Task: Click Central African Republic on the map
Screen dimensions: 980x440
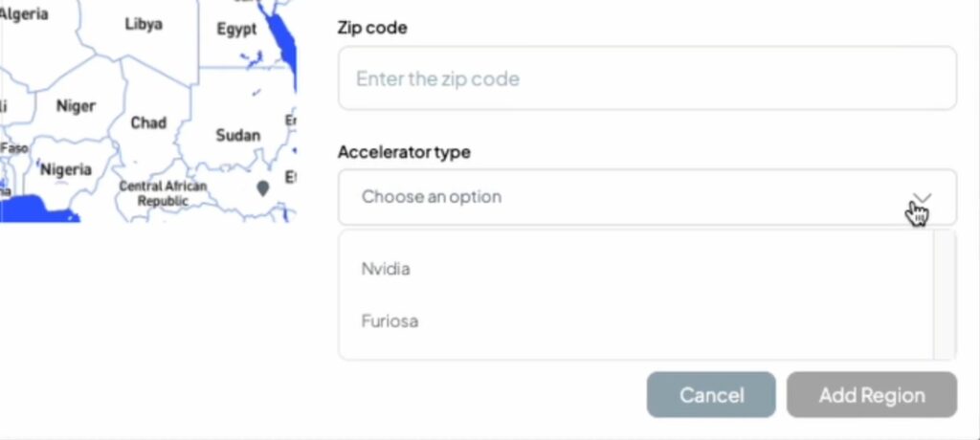Action: 162,193
